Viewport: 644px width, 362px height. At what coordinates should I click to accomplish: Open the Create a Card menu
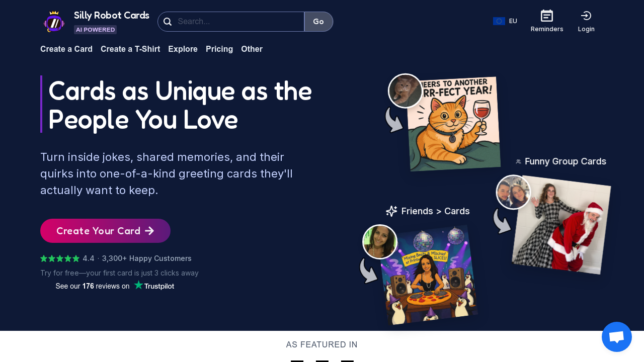66,49
